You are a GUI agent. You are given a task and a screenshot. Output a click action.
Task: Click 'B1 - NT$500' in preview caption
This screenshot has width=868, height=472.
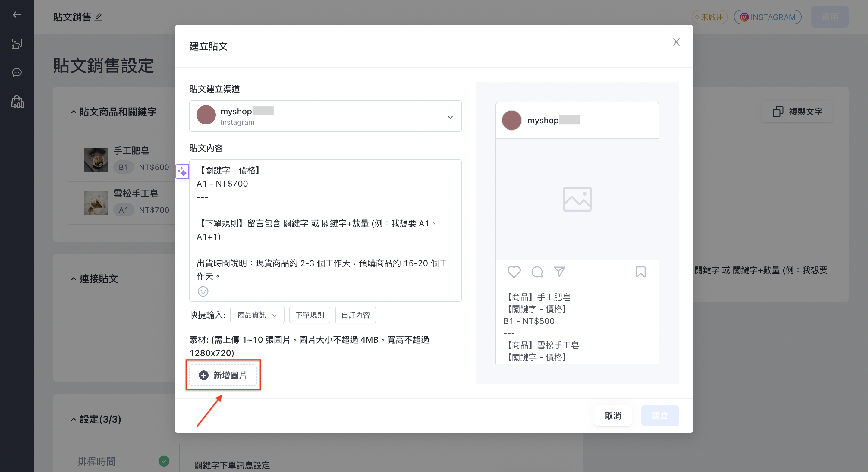[x=529, y=321]
